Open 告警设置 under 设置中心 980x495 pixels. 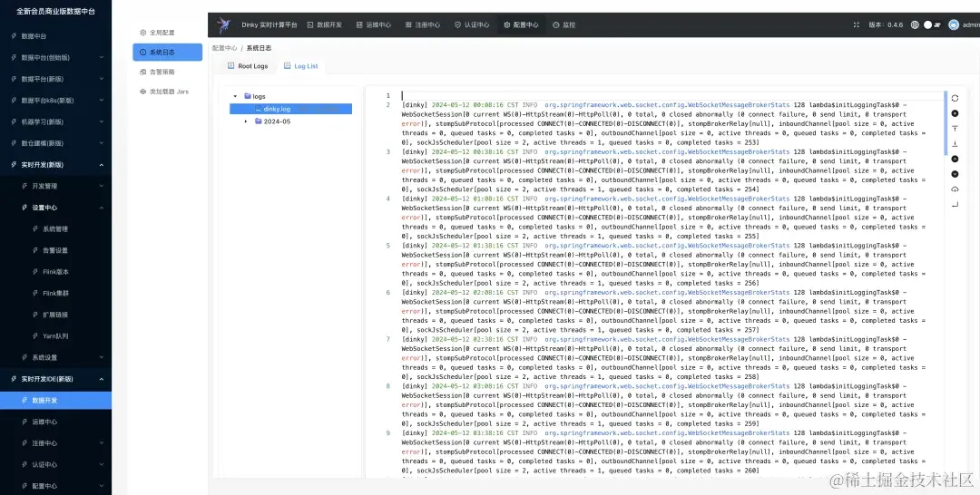(55, 250)
